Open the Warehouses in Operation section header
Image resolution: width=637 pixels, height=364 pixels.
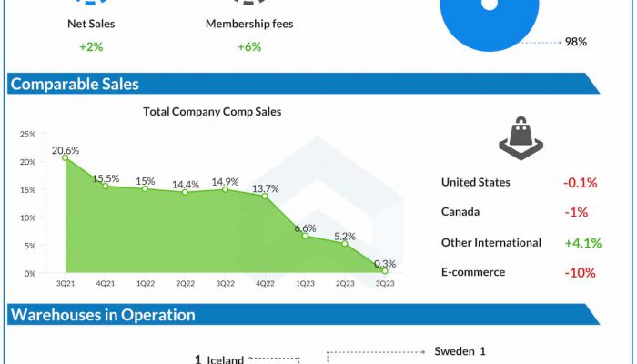102,315
